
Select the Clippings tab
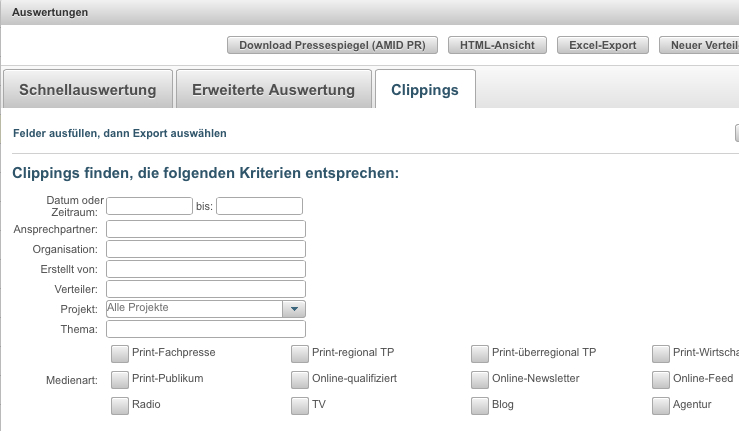click(426, 89)
